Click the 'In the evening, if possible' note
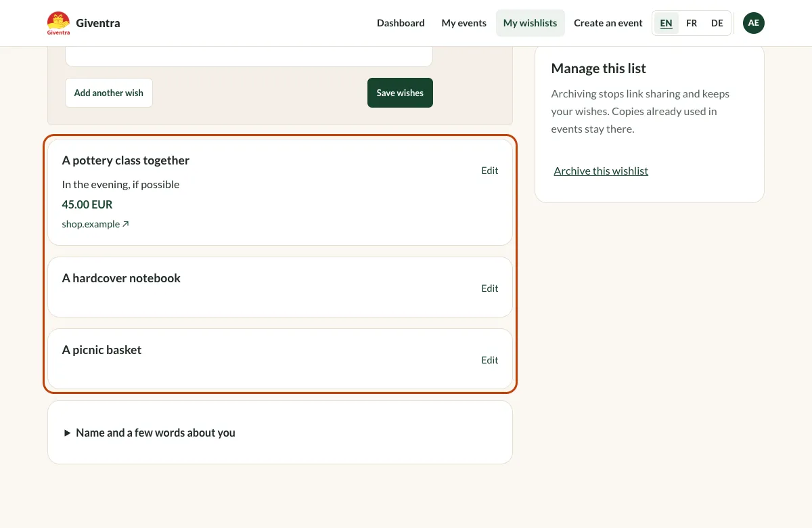This screenshot has width=812, height=528. pyautogui.click(x=120, y=184)
